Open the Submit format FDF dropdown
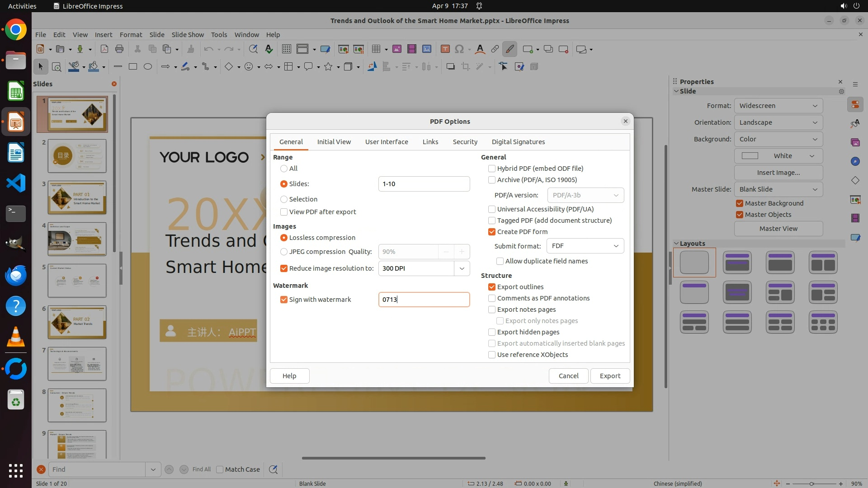This screenshot has height=488, width=868. tap(585, 246)
